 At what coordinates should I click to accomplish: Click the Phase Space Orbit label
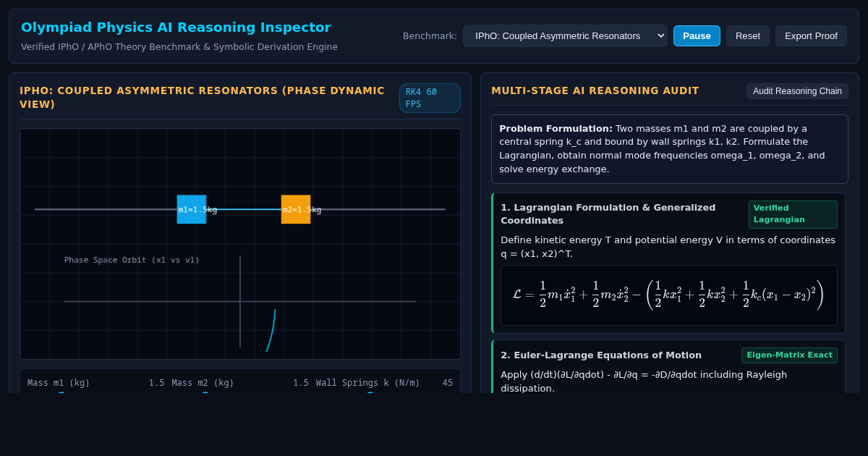coord(132,260)
